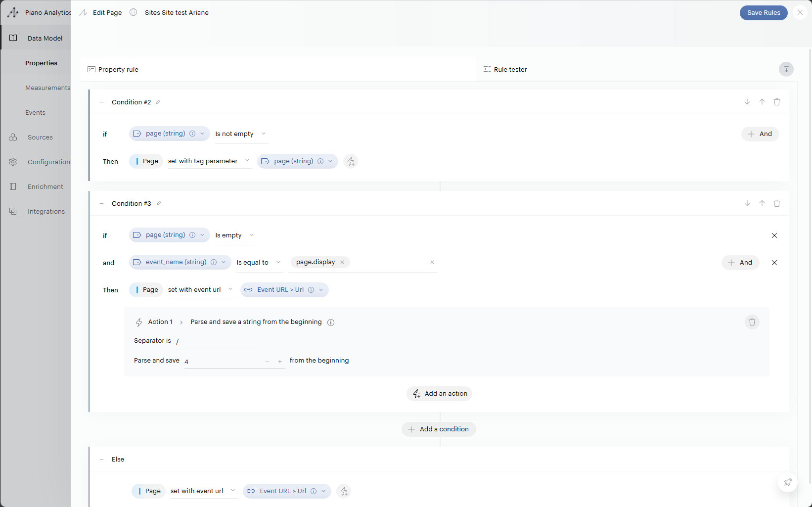Click the Separator input field
Image resolution: width=812 pixels, height=507 pixels.
pyautogui.click(x=214, y=341)
